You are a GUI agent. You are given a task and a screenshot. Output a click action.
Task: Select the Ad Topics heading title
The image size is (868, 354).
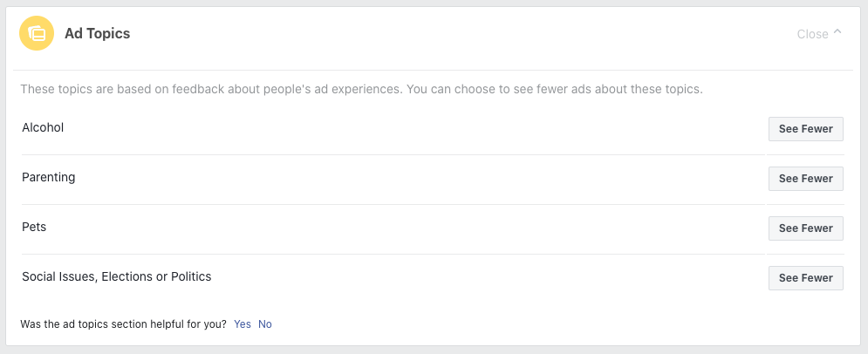click(x=98, y=34)
